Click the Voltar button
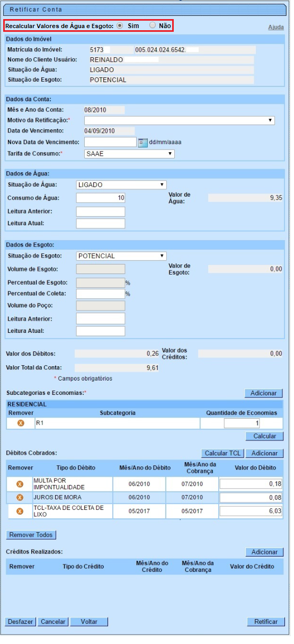 coord(88,622)
